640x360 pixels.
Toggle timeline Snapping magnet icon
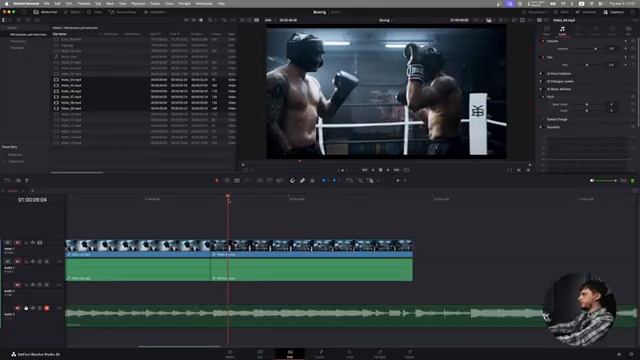click(x=292, y=180)
